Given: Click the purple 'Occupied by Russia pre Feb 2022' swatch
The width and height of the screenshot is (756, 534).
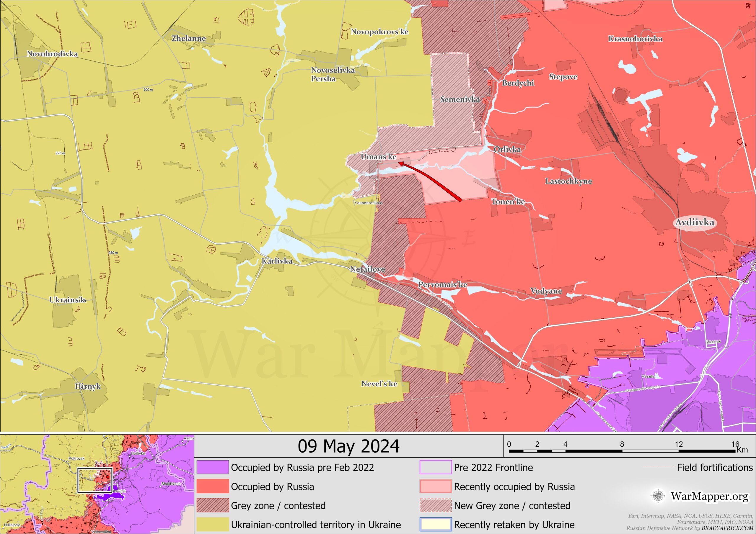Looking at the screenshot, I should click(213, 467).
